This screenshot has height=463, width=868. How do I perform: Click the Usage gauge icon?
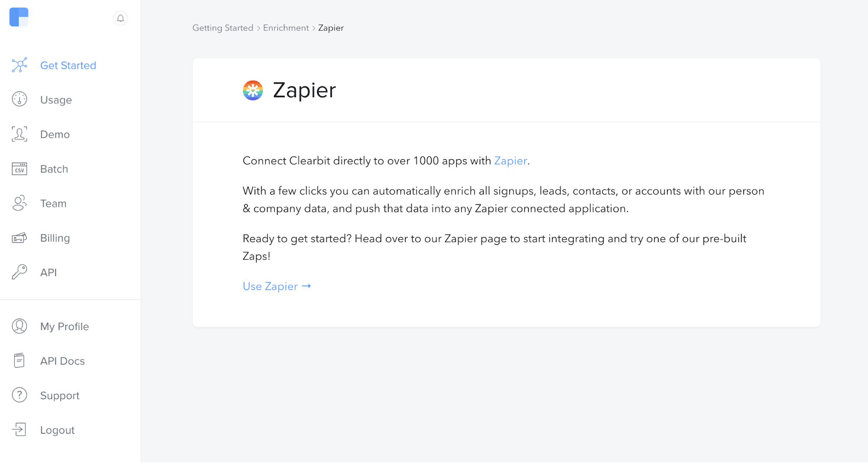[x=20, y=99]
